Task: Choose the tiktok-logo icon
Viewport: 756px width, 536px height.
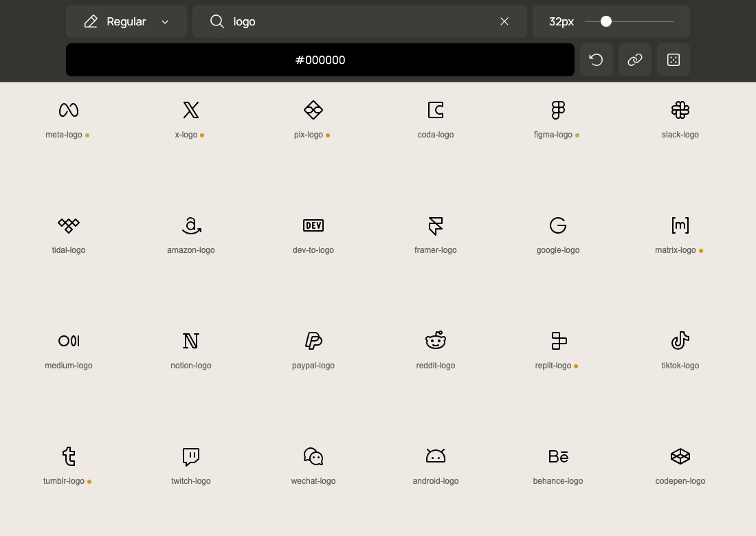Action: 680,340
